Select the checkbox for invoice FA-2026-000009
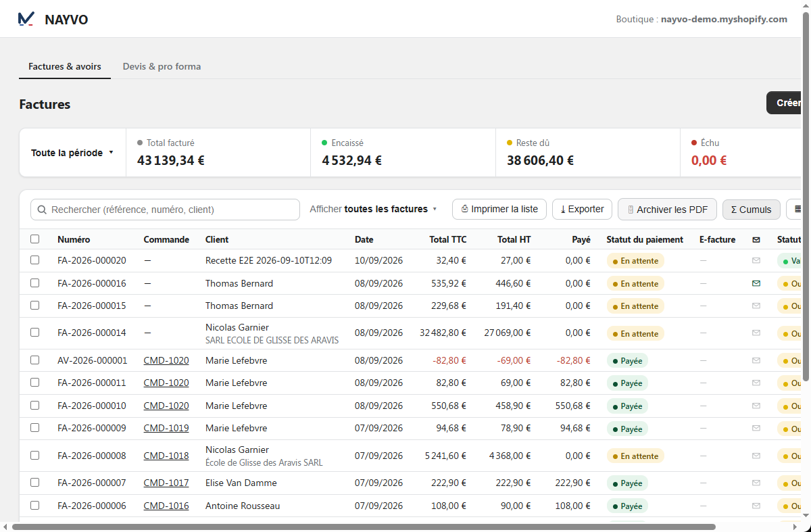The width and height of the screenshot is (811, 532). pyautogui.click(x=35, y=428)
